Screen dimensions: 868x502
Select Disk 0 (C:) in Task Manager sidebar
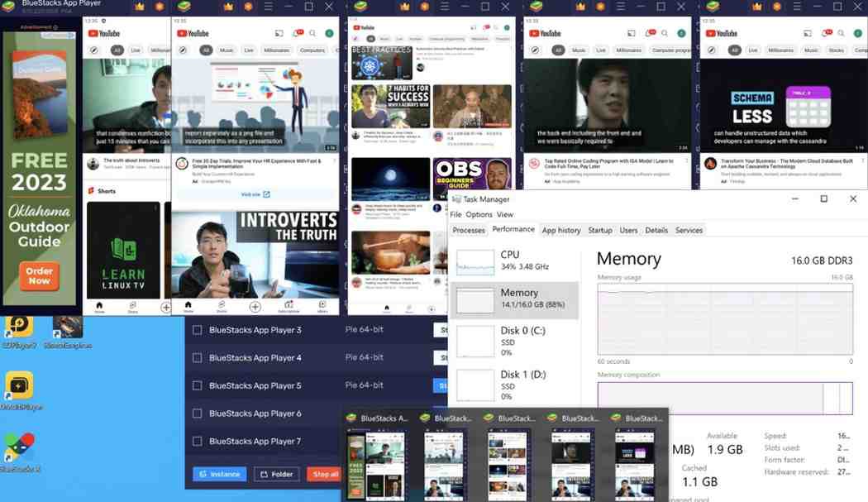pyautogui.click(x=515, y=341)
